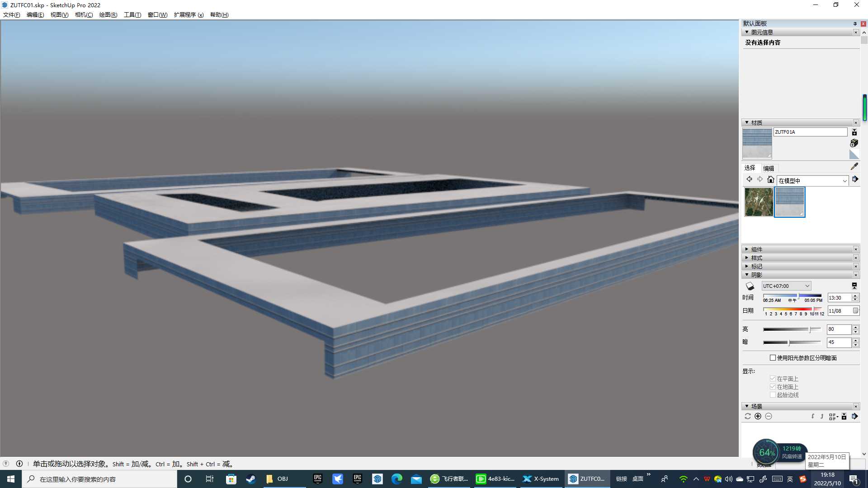Screen dimensions: 868x488
Task: Select the aerial photo material thumbnail
Action: pos(759,202)
